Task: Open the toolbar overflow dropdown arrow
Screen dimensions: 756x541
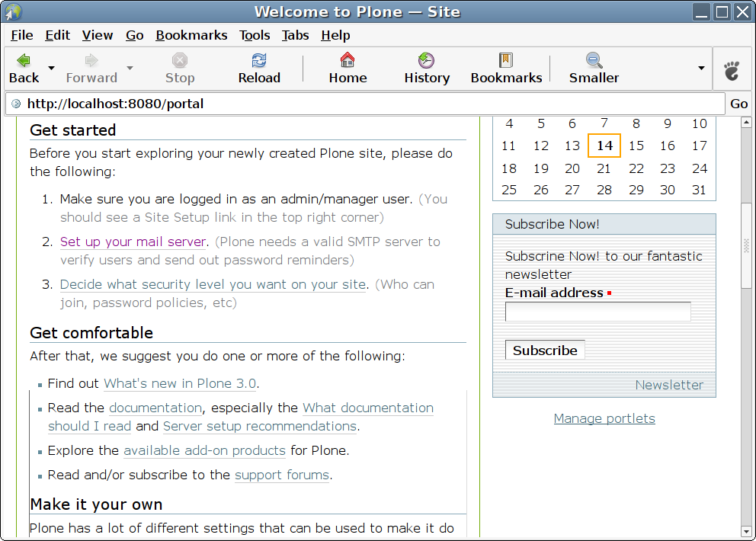Action: (702, 68)
